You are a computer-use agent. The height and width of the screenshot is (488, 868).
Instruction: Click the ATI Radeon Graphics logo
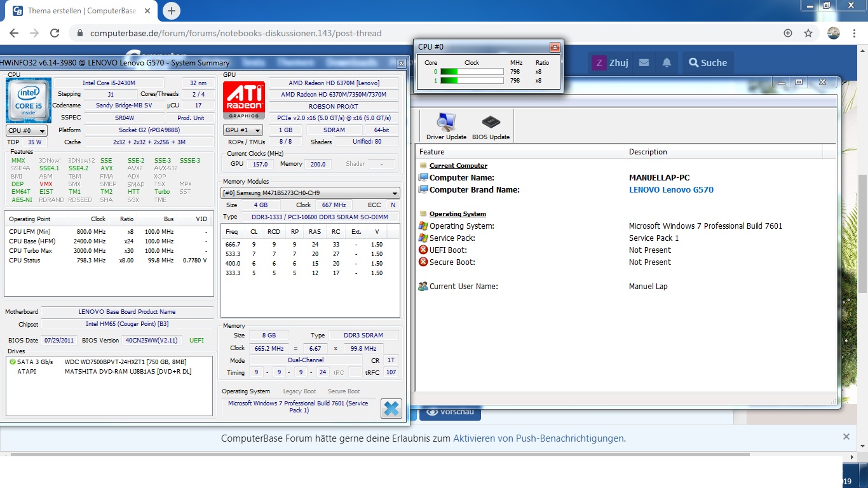(x=244, y=100)
